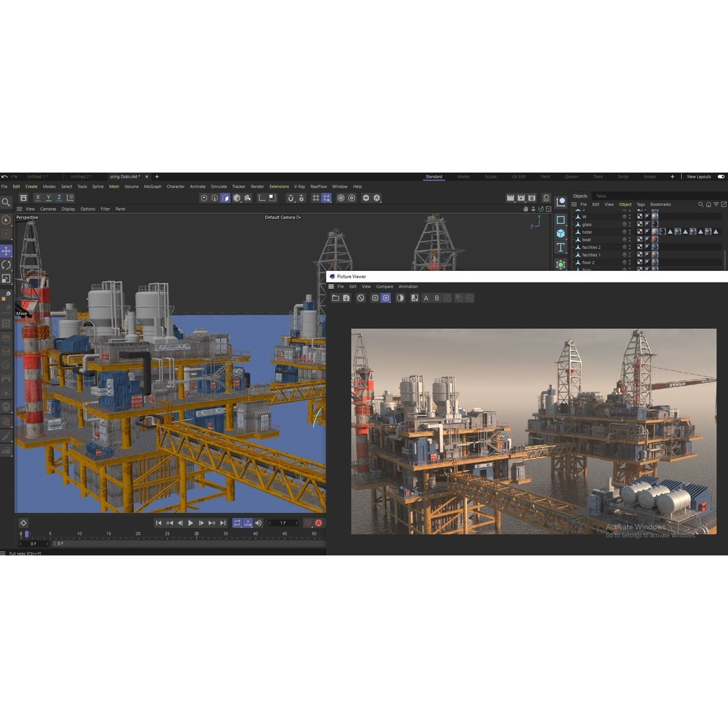Select the hotel object in the Objects list
The width and height of the screenshot is (728, 728).
[587, 231]
